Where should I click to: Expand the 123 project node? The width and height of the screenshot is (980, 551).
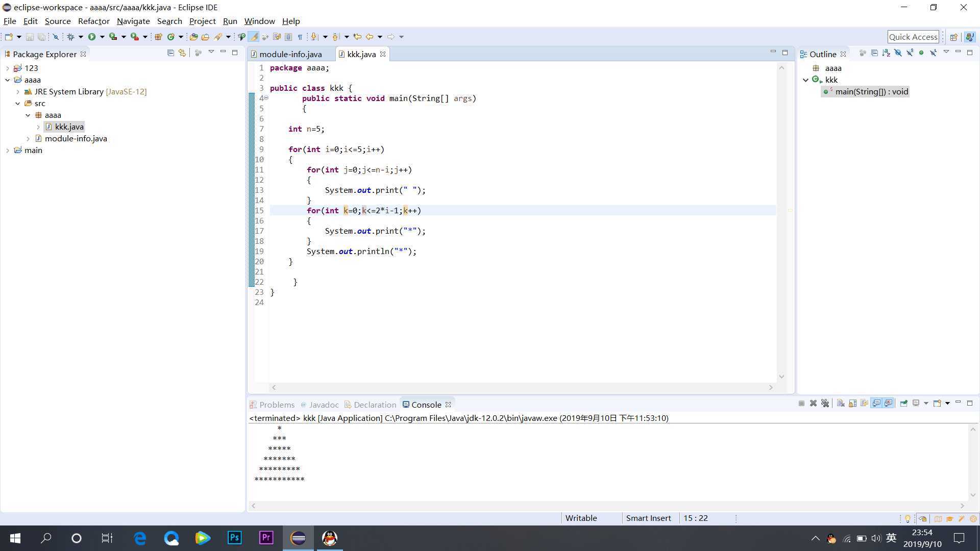click(x=8, y=68)
